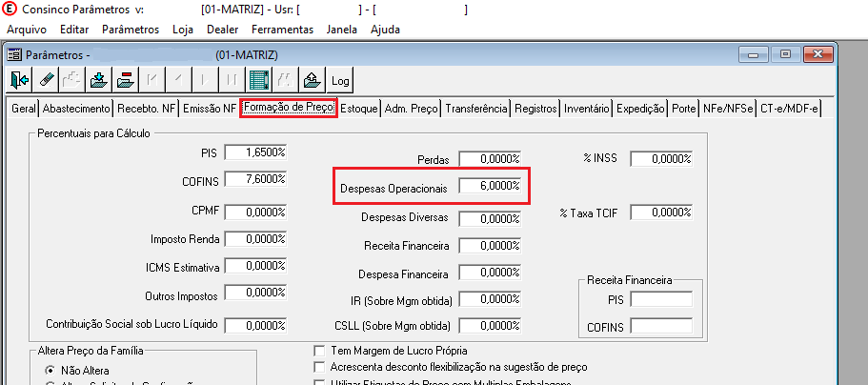
Task: Switch to the CT-e/MDF-e tab
Action: pos(789,109)
